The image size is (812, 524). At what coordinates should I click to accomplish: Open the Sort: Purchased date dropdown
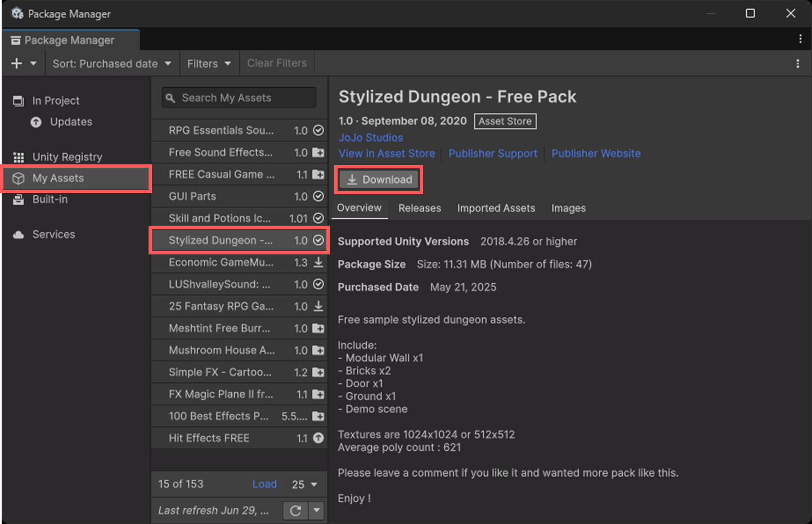[111, 64]
